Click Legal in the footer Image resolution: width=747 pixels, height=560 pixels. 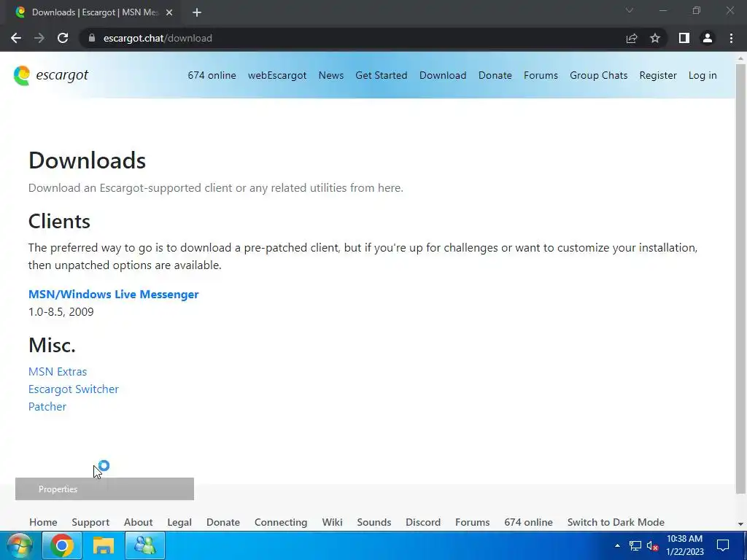click(179, 522)
